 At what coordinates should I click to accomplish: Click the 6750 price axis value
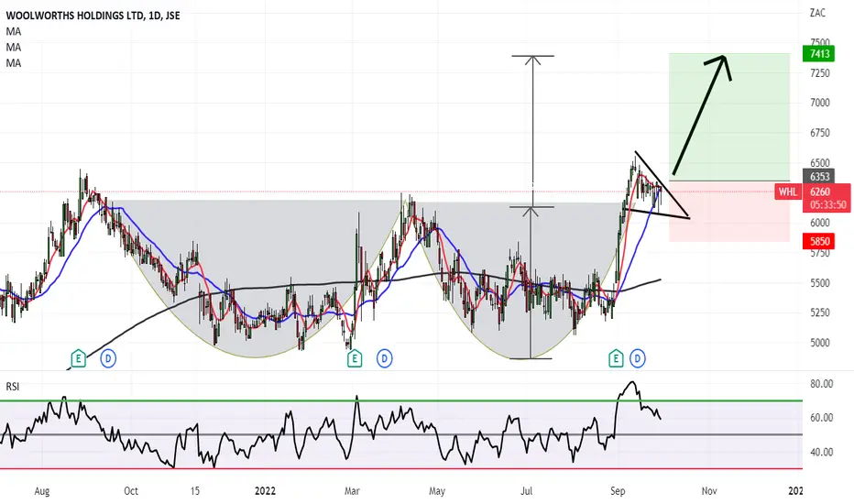click(x=820, y=132)
